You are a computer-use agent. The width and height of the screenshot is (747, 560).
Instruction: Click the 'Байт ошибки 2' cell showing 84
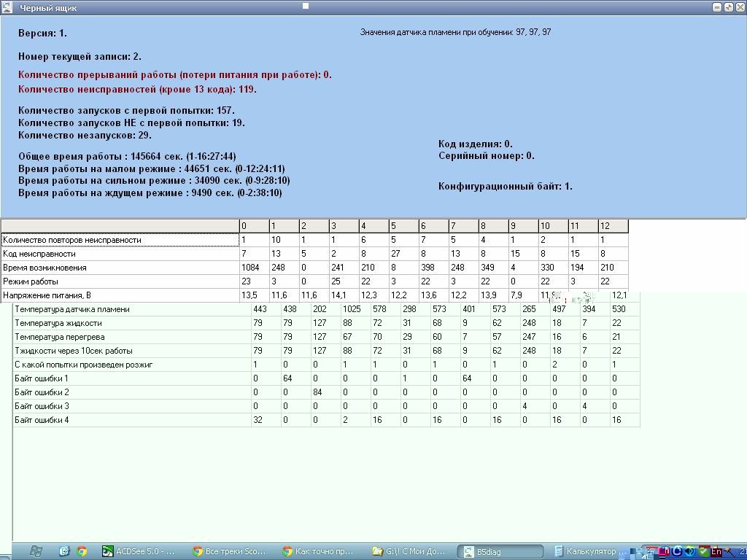[326, 392]
